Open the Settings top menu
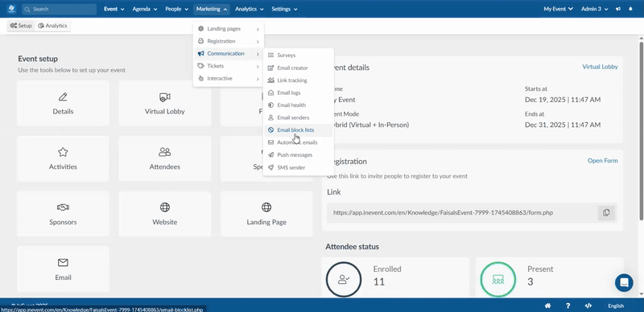The height and width of the screenshot is (312, 644). click(x=284, y=9)
